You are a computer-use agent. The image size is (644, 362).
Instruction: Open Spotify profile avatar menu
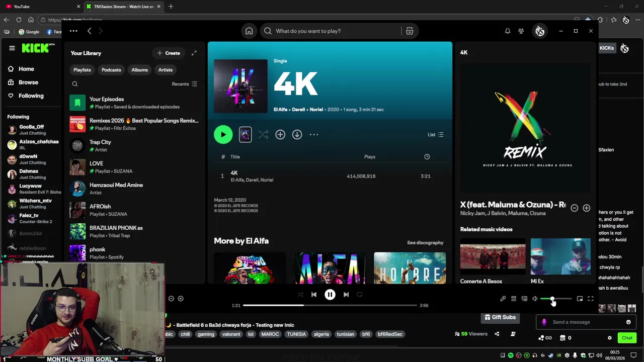point(540,31)
